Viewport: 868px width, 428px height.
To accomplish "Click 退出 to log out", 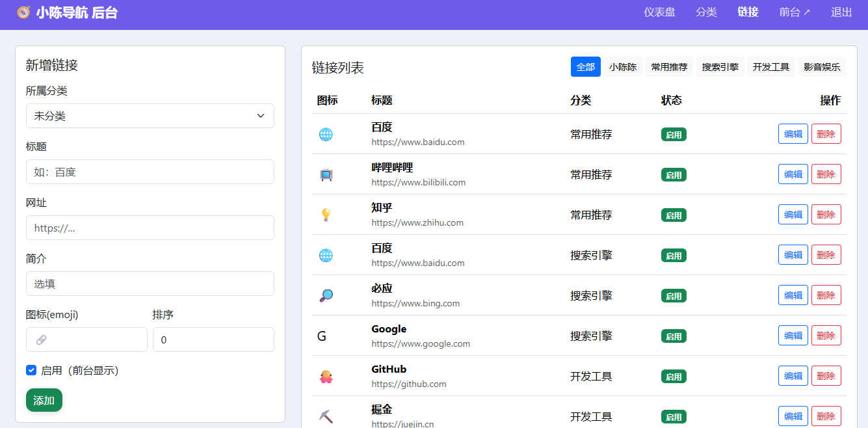I will click(841, 12).
